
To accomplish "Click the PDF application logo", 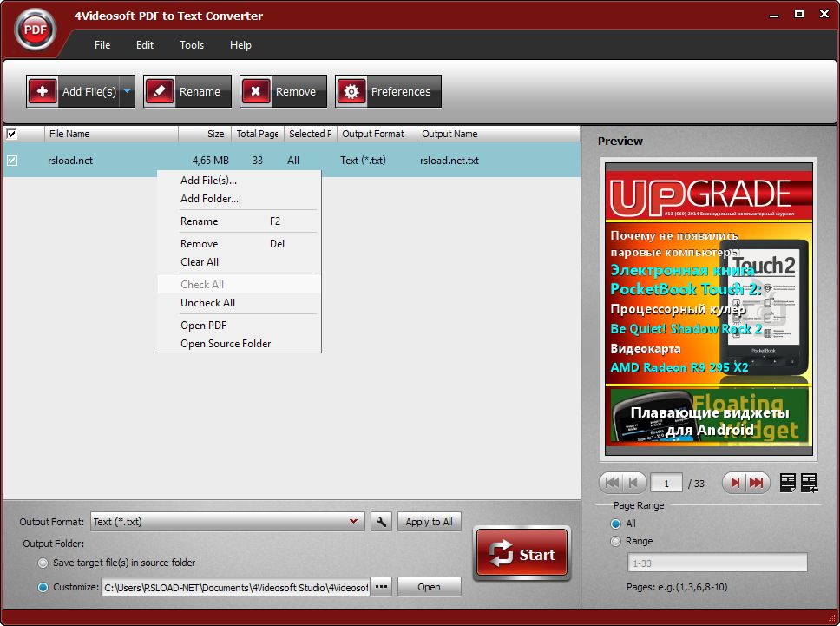I will click(36, 30).
